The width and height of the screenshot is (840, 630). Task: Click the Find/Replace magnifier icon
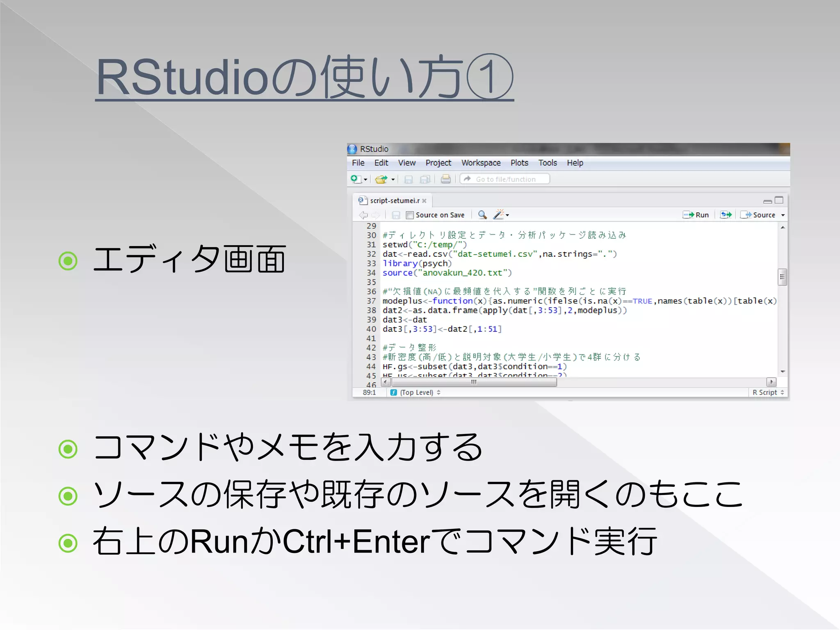482,215
